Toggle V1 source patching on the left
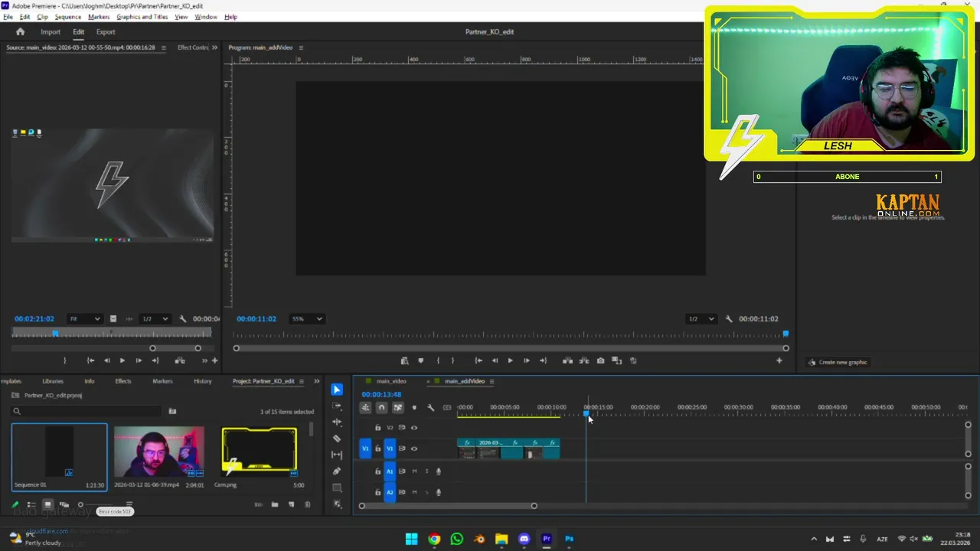 click(x=365, y=448)
